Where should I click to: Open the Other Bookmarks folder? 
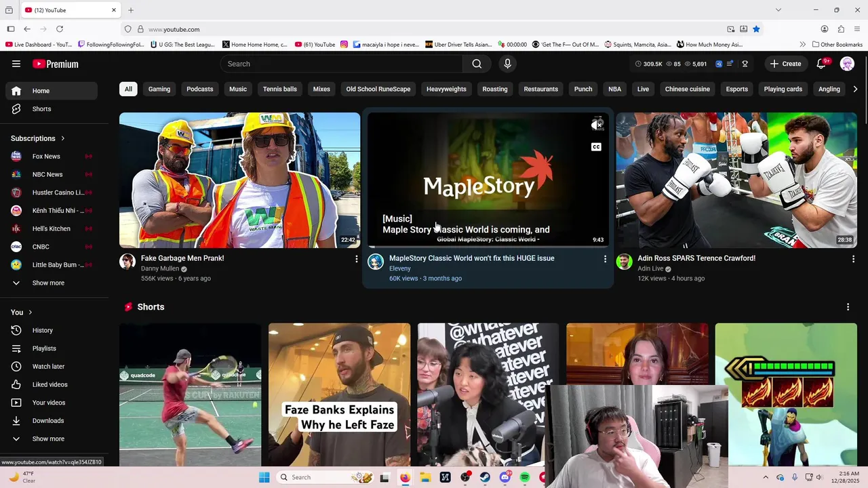coord(837,45)
